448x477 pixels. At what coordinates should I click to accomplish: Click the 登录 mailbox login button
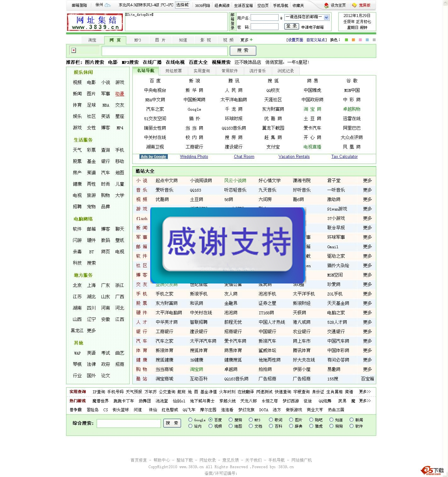click(292, 26)
